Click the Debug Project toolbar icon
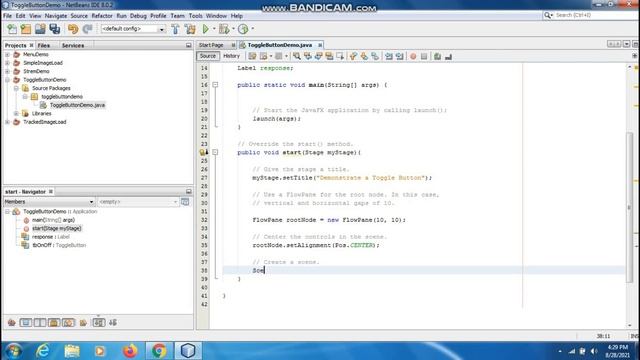The height and width of the screenshot is (360, 640). (224, 29)
